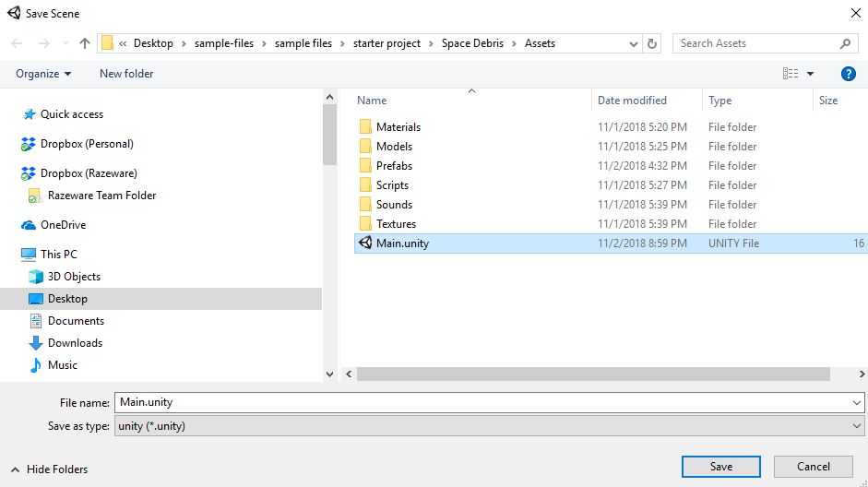This screenshot has height=487, width=868.
Task: Open the File name dropdown arrow
Action: (x=856, y=403)
